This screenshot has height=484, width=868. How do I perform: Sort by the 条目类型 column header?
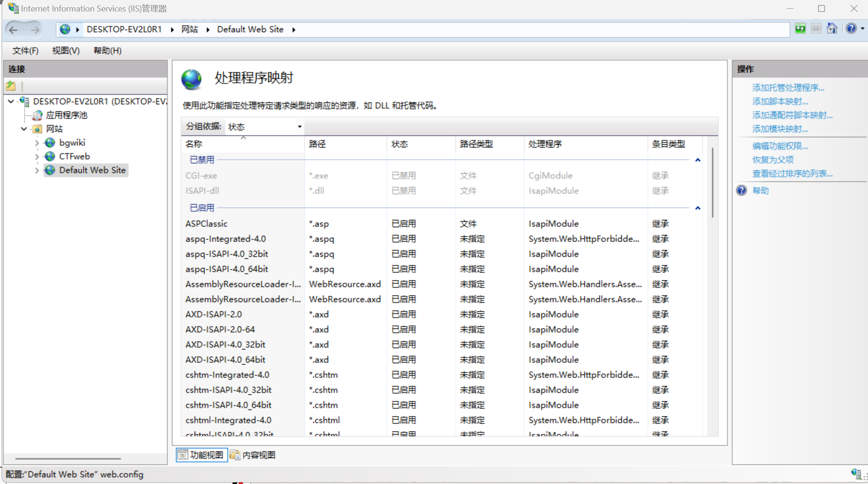pos(675,144)
